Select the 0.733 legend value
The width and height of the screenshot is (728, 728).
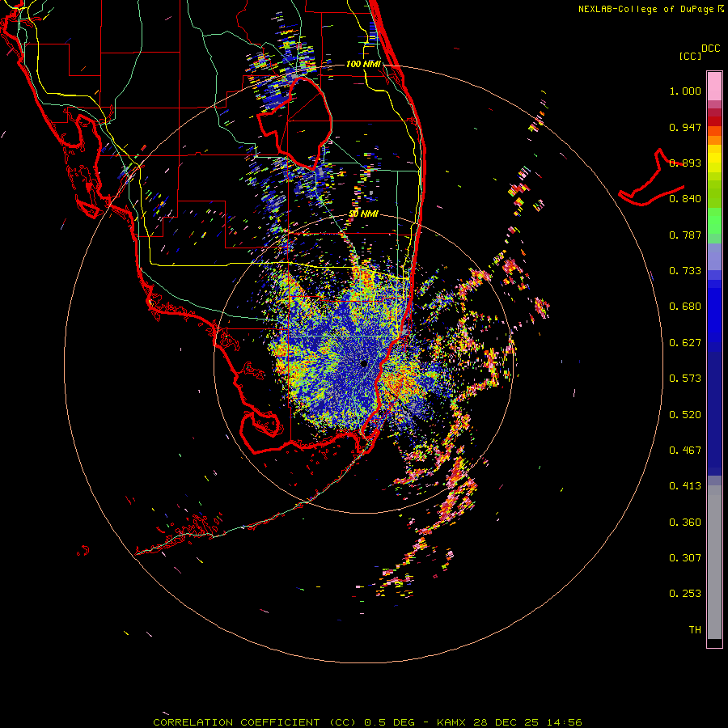685,271
